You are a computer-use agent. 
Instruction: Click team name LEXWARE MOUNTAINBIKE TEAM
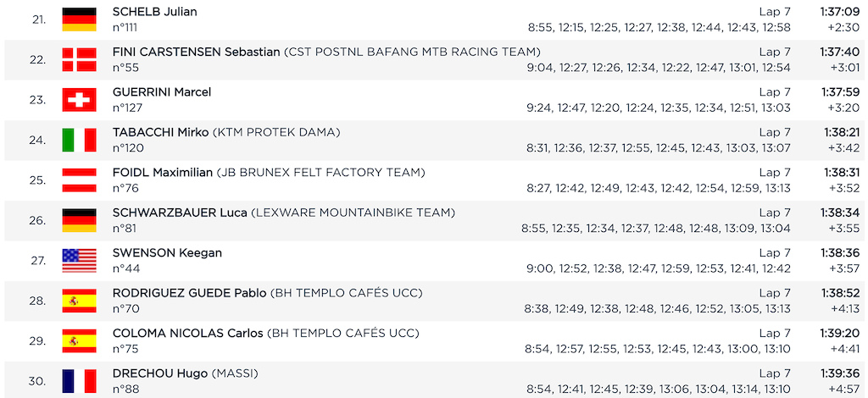pos(353,213)
